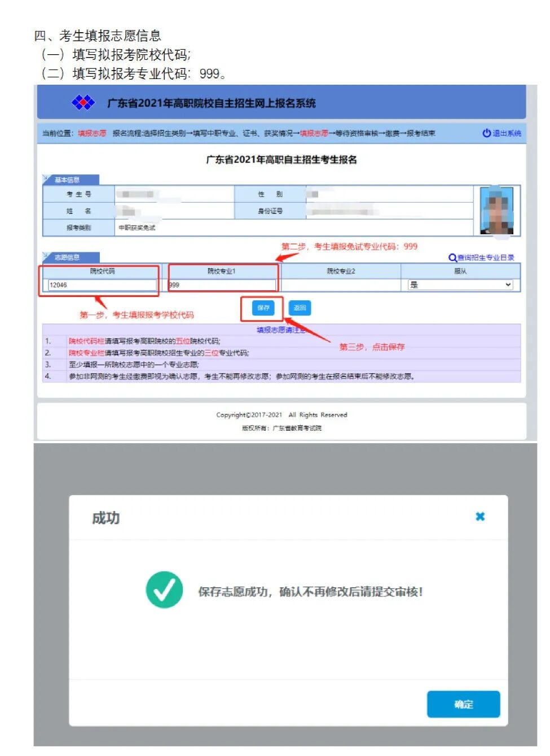Click the power icon next to 退出系统

pos(486,133)
